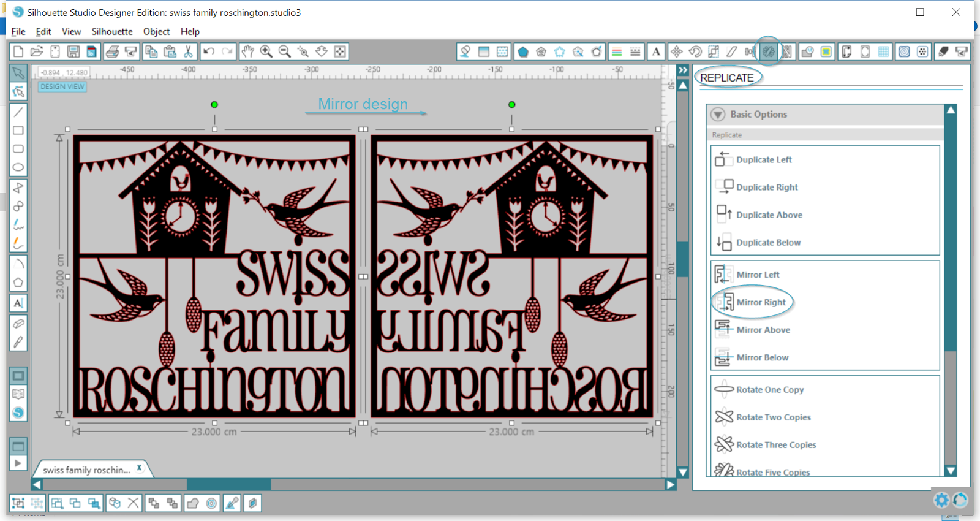Select the Draw a Line tool
This screenshot has height=521, width=980.
(x=18, y=112)
